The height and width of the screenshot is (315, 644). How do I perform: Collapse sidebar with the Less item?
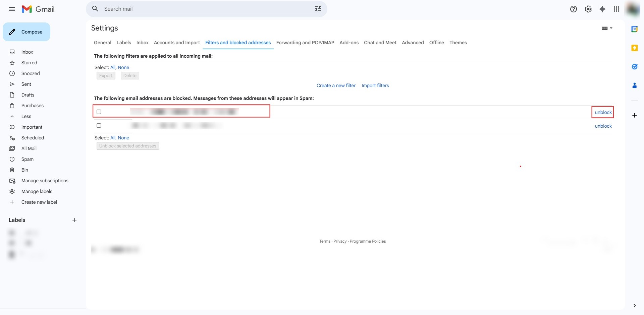coord(26,116)
